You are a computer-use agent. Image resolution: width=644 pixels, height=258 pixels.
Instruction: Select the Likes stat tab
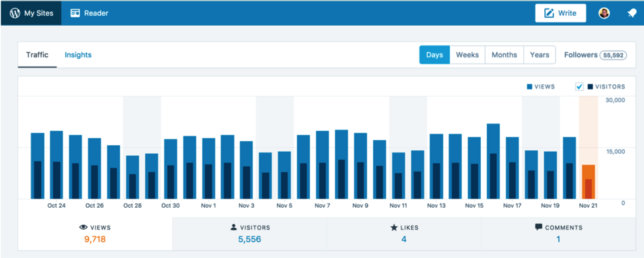pyautogui.click(x=404, y=234)
